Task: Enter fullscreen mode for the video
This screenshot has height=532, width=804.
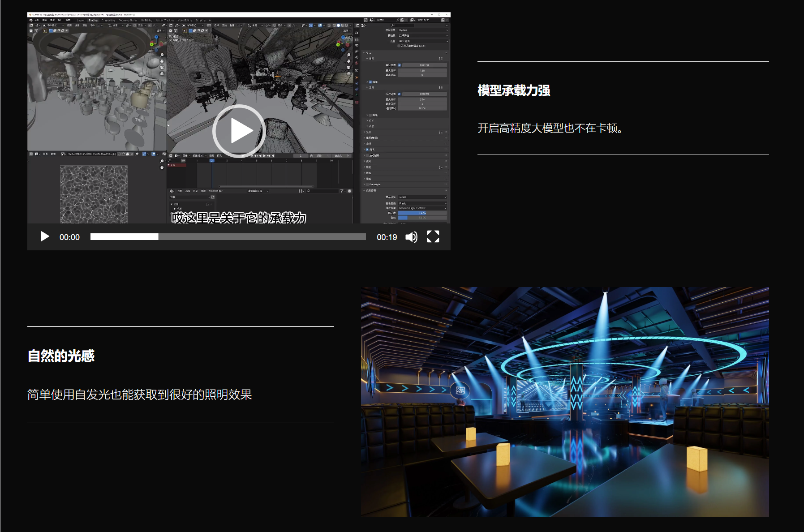Action: pos(433,237)
